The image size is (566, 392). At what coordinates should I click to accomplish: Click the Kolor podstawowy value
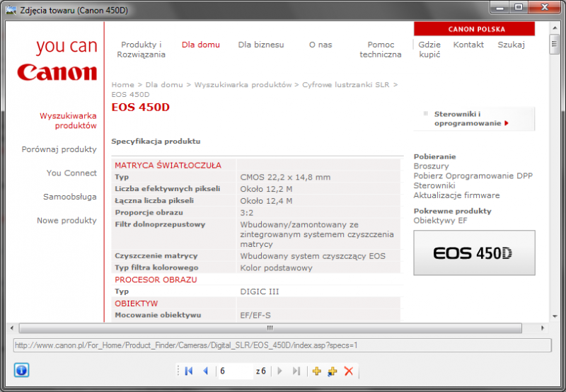276,268
